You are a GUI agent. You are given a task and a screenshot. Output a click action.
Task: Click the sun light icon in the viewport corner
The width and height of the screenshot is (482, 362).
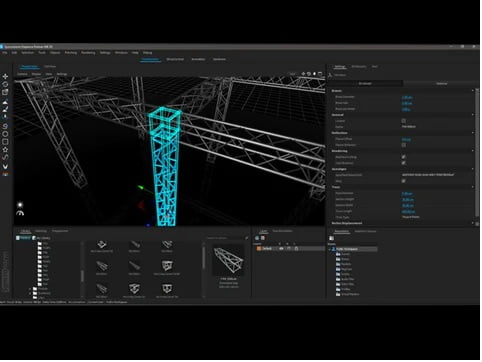point(20,205)
